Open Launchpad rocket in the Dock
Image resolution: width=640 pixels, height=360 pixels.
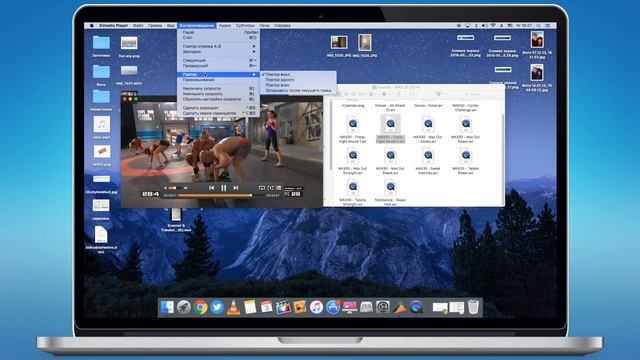point(184,307)
